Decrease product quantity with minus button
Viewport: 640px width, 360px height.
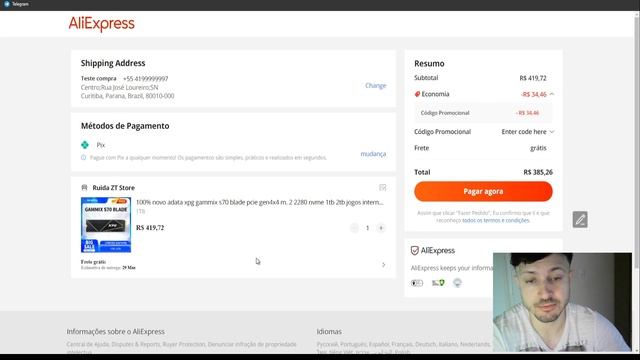click(x=354, y=228)
